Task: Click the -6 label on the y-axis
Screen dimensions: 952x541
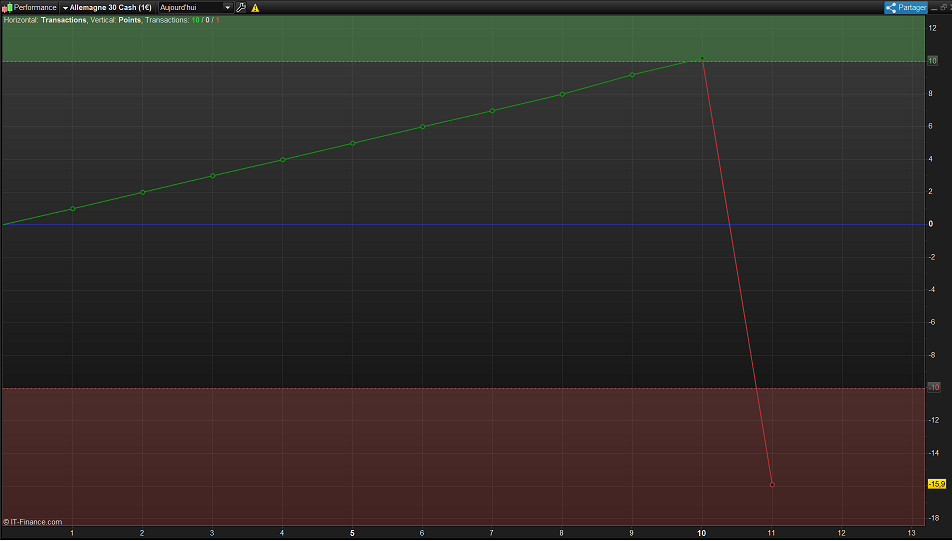Action: point(931,322)
